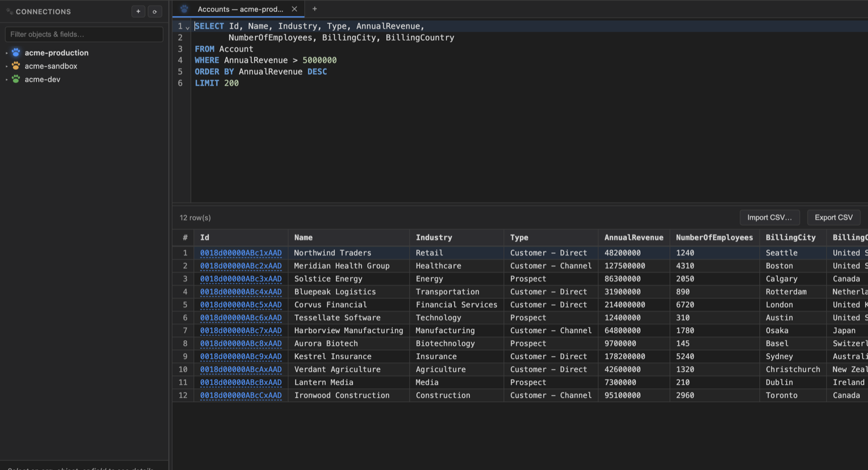Expand the acme-production connection

point(7,53)
